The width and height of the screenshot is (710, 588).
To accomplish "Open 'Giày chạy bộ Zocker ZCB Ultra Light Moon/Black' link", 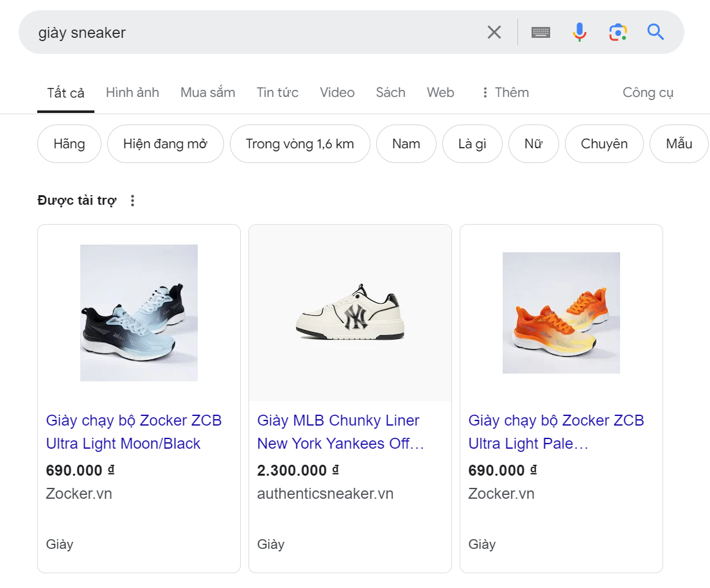I will 134,432.
